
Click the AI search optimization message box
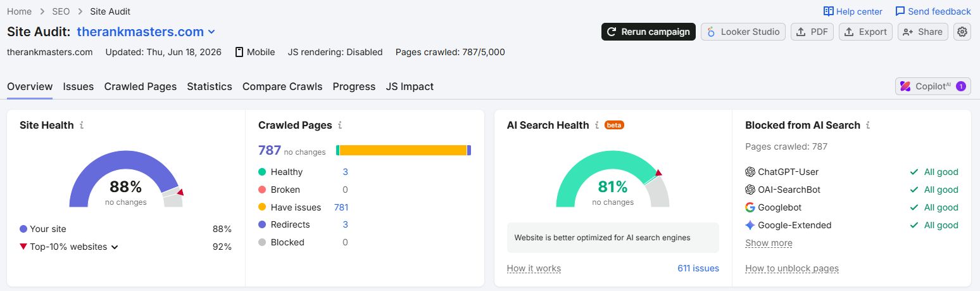point(613,238)
